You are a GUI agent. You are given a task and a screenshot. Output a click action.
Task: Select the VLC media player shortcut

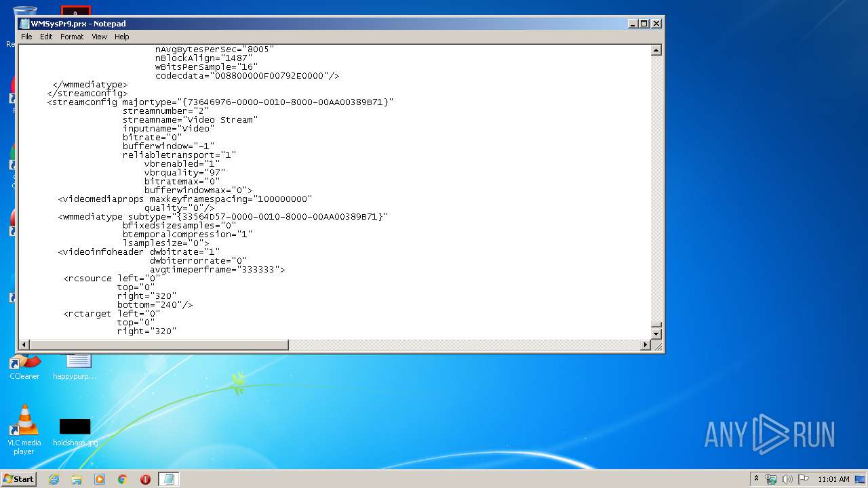[x=24, y=430]
